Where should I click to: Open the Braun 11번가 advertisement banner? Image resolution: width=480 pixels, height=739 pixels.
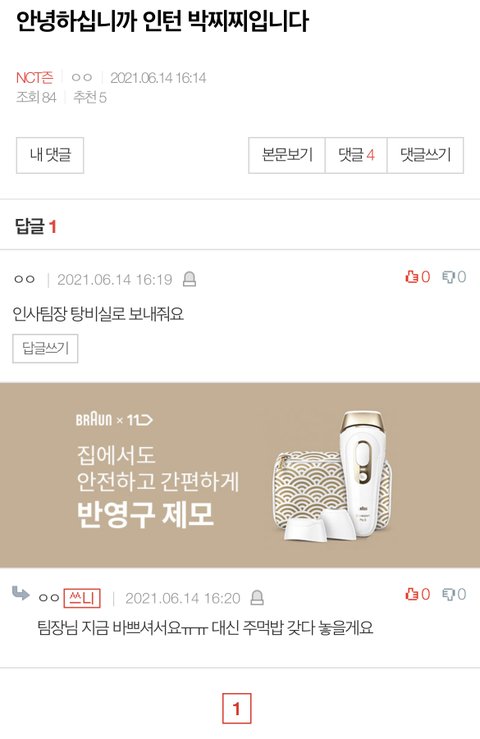240,475
